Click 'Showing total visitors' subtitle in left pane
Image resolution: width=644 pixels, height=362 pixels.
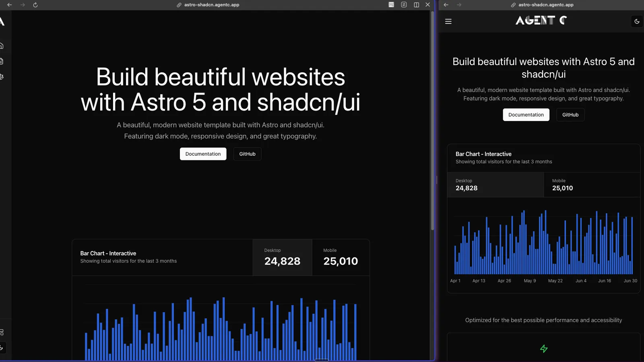click(x=128, y=261)
